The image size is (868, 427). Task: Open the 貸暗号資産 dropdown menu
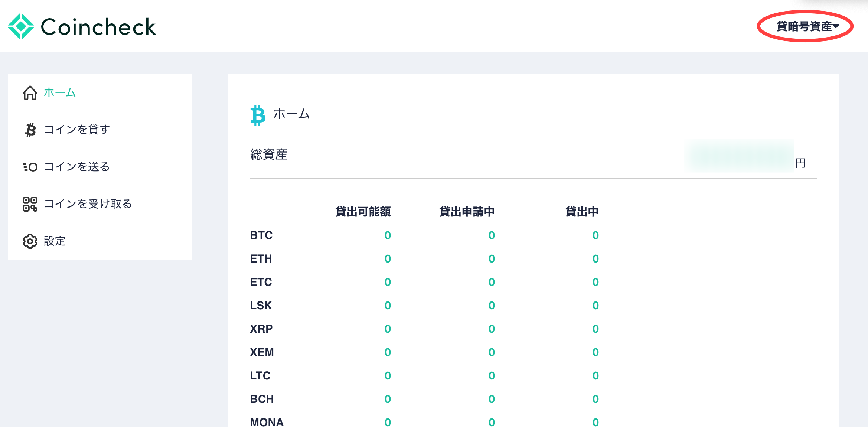[x=808, y=26]
